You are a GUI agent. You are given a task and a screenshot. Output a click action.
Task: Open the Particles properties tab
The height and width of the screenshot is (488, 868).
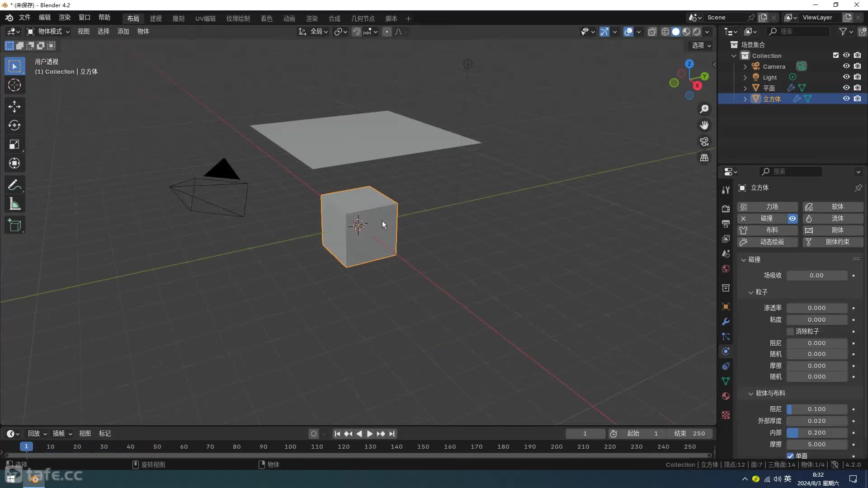tap(726, 337)
